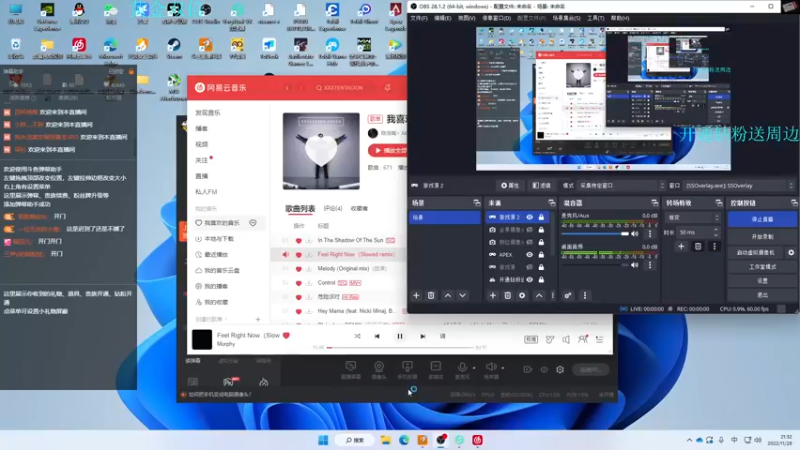
Task: Click 开始录制 button in OBS
Action: [762, 237]
